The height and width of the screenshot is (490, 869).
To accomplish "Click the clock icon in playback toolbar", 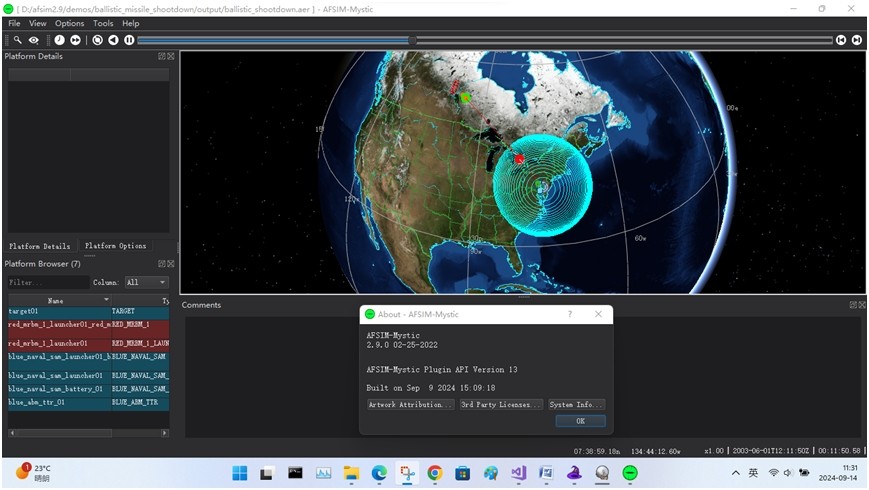I will (59, 40).
